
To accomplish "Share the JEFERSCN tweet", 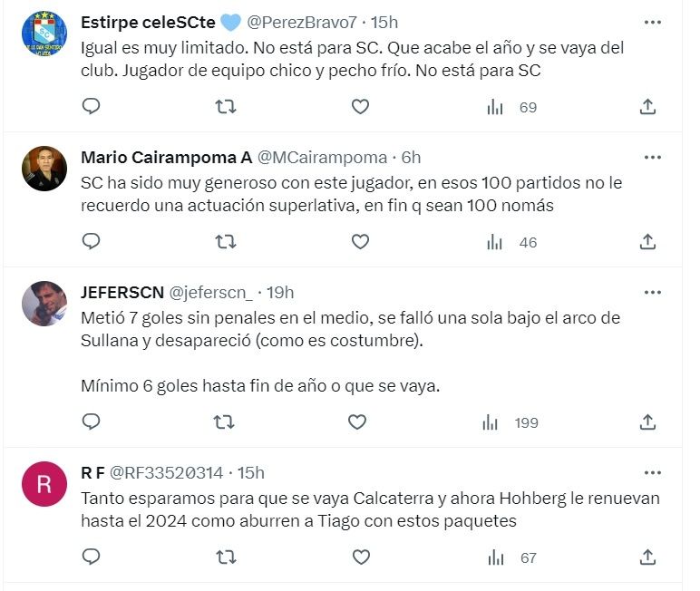I will pyautogui.click(x=647, y=421).
